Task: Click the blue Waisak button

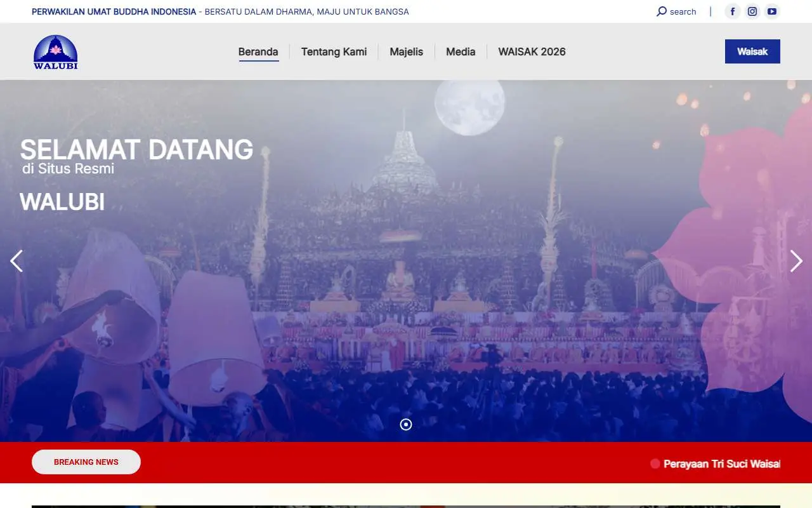Action: [x=752, y=51]
